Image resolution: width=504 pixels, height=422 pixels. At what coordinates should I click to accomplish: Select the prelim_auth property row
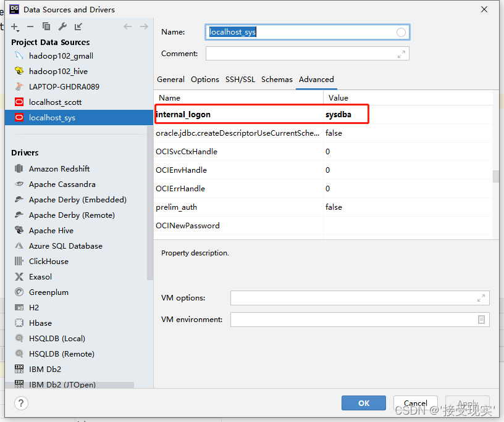point(323,207)
